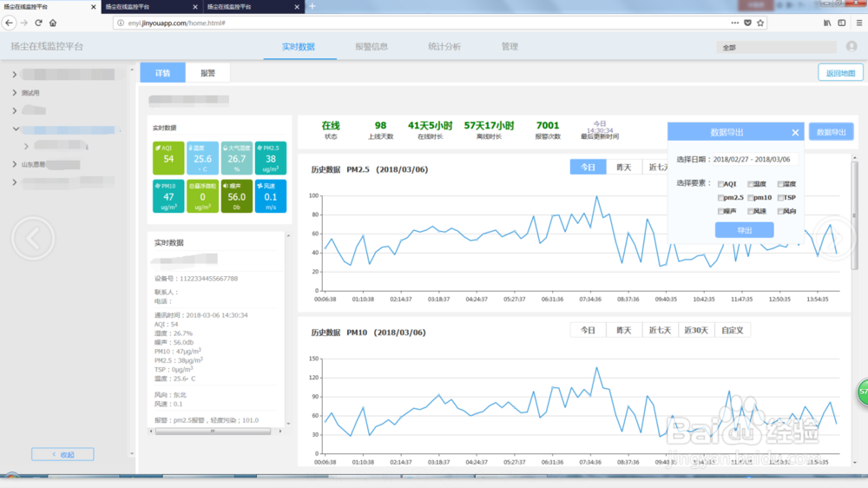Click the 收起 collapse button
This screenshot has width=868, height=488.
(x=62, y=454)
